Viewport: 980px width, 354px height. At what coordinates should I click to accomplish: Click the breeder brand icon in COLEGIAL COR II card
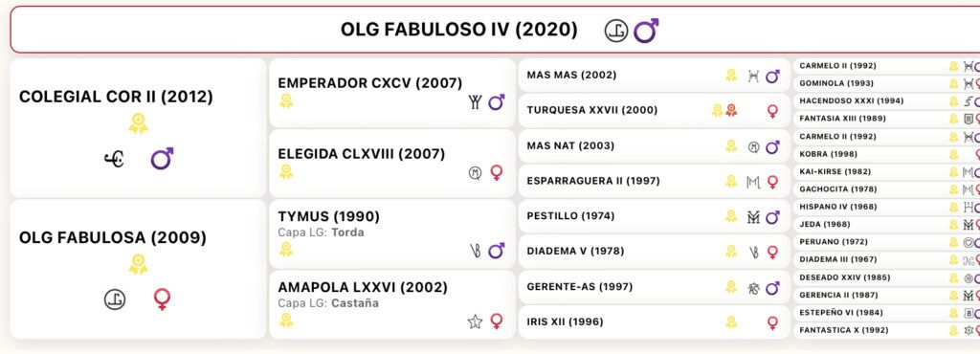coord(114,159)
